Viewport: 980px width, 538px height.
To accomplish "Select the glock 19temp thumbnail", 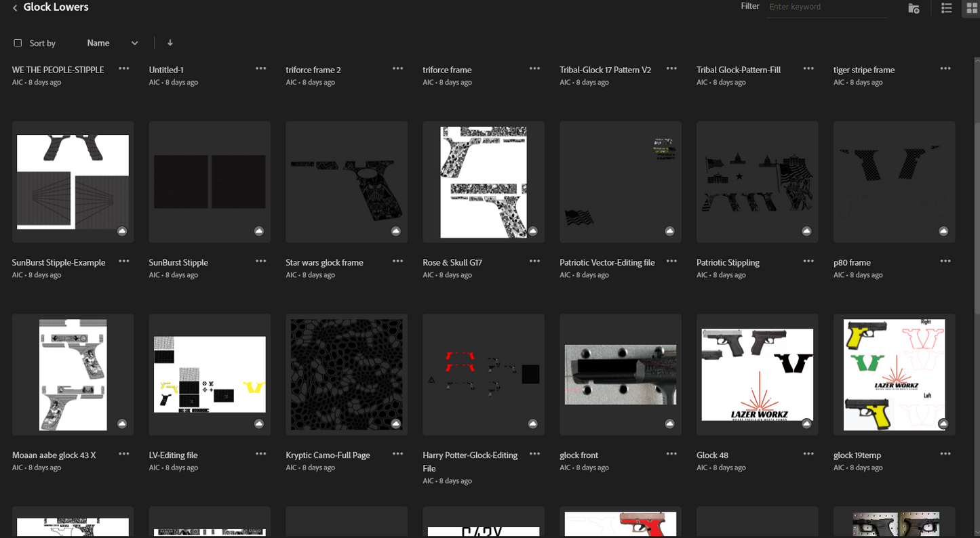I will (894, 374).
